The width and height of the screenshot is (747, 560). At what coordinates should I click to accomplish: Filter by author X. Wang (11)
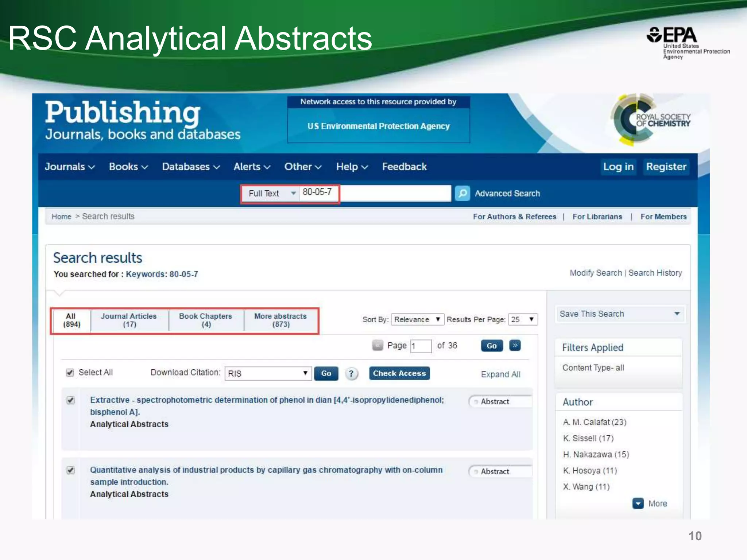[x=586, y=487]
